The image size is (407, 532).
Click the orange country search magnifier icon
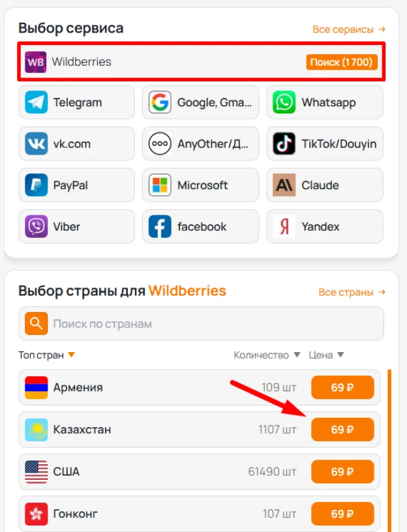click(x=36, y=323)
